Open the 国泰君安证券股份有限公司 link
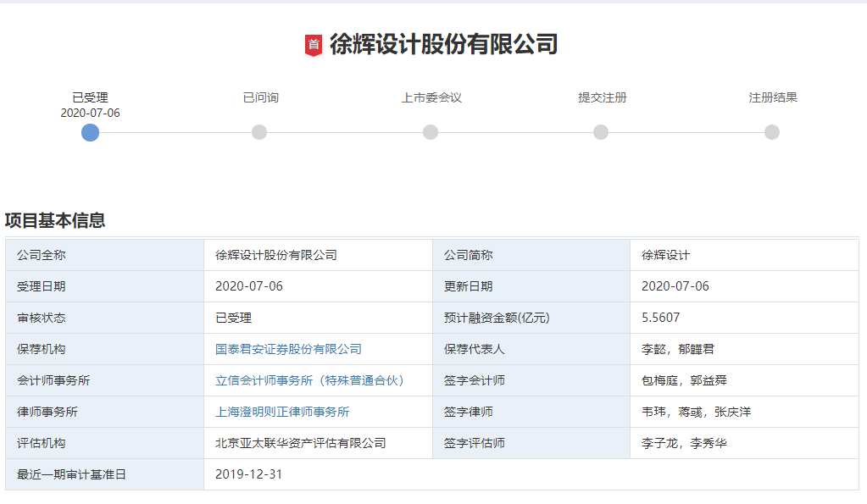 pyautogui.click(x=289, y=349)
